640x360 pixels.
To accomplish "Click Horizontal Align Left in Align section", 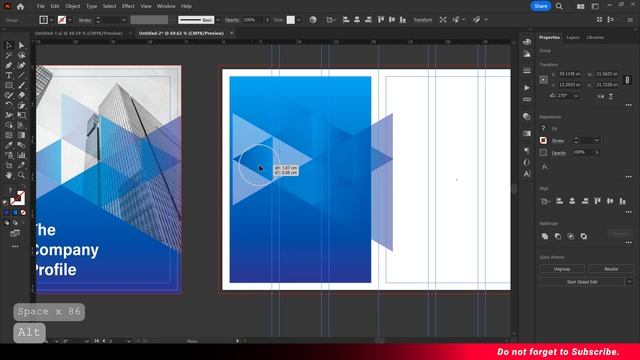I will pos(560,201).
